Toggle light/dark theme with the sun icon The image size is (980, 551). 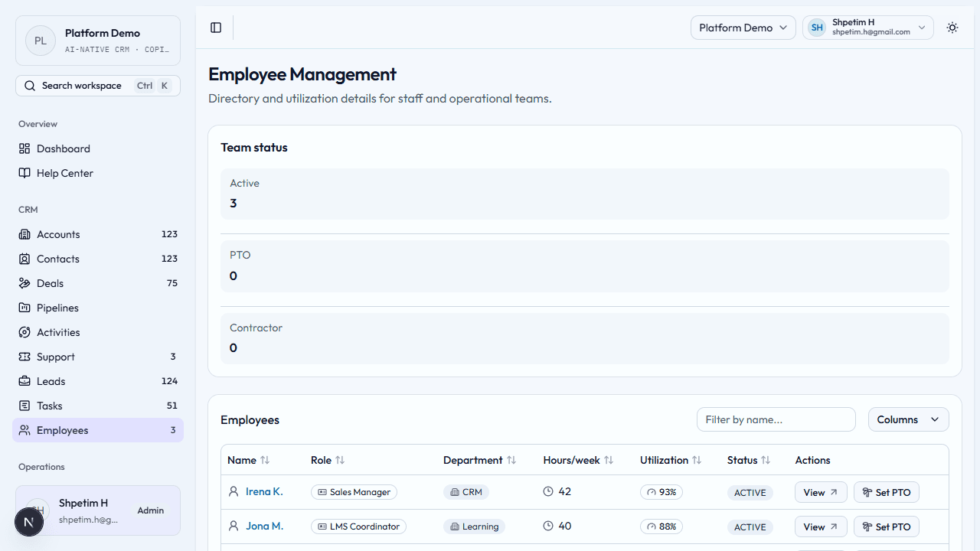(952, 28)
